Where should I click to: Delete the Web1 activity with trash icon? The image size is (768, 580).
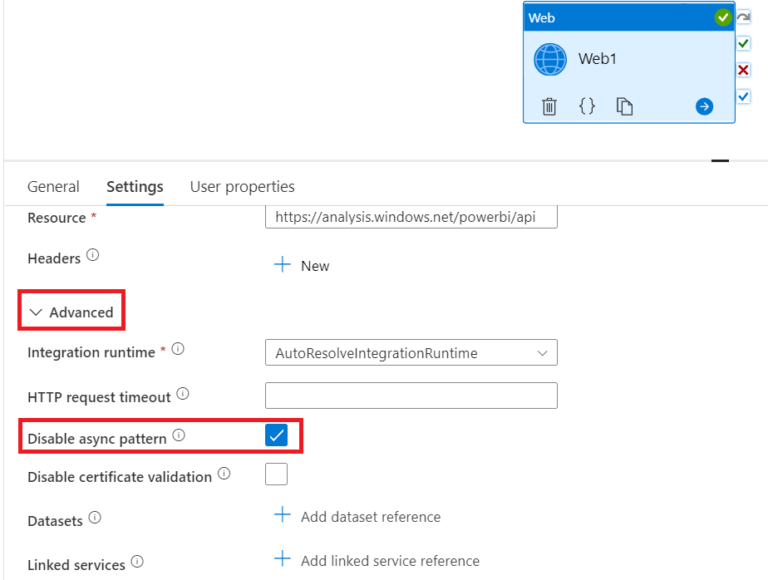[x=549, y=106]
